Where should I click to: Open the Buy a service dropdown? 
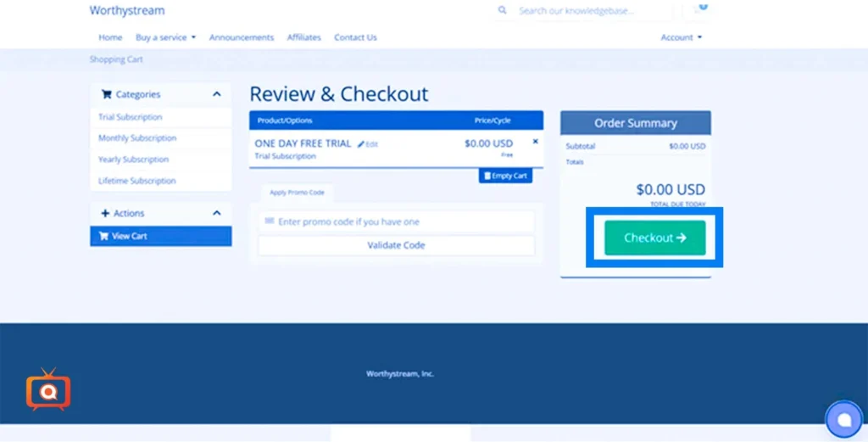[165, 37]
